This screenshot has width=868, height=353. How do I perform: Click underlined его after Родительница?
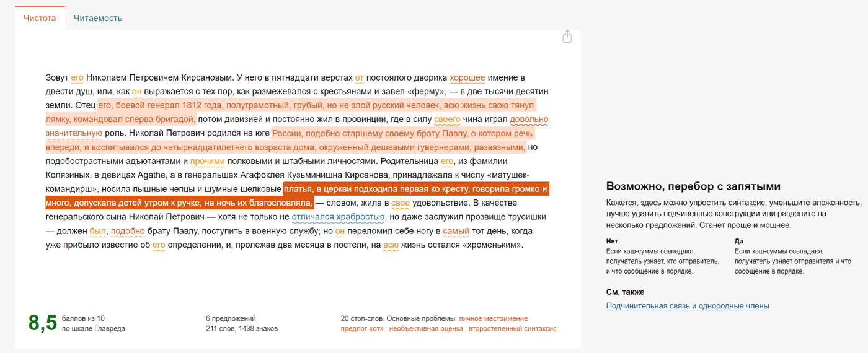click(x=446, y=161)
